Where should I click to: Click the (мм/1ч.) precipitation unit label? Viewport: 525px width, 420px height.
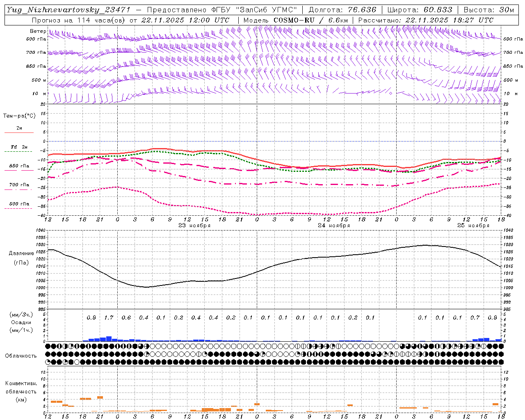[x=21, y=330]
